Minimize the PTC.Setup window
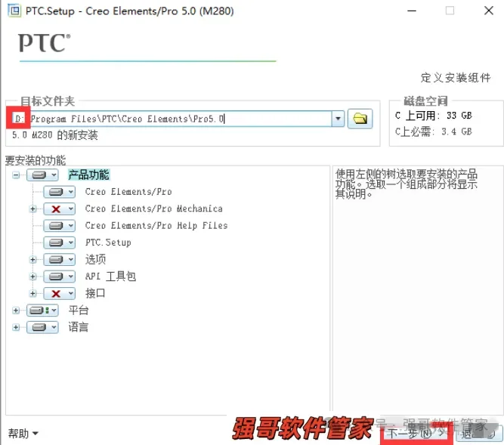This screenshot has width=504, height=445. (412, 11)
